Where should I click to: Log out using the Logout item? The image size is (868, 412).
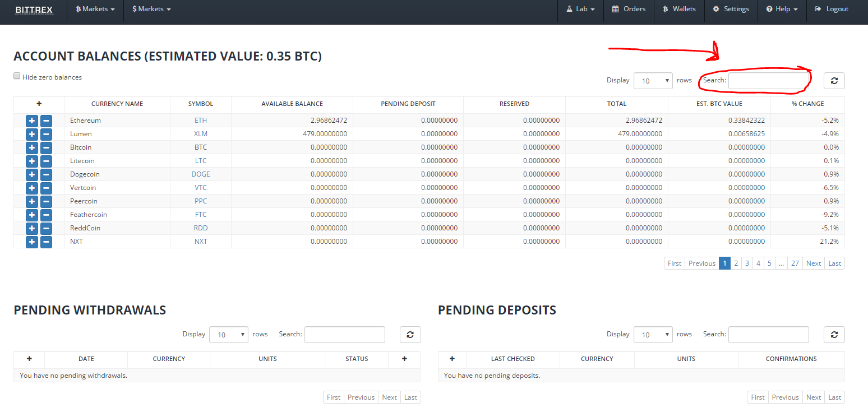click(x=832, y=9)
